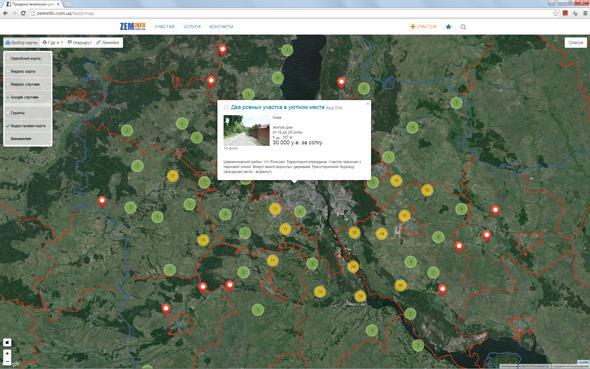Go back with the browser back arrow
The image size is (590, 369).
coord(5,13)
